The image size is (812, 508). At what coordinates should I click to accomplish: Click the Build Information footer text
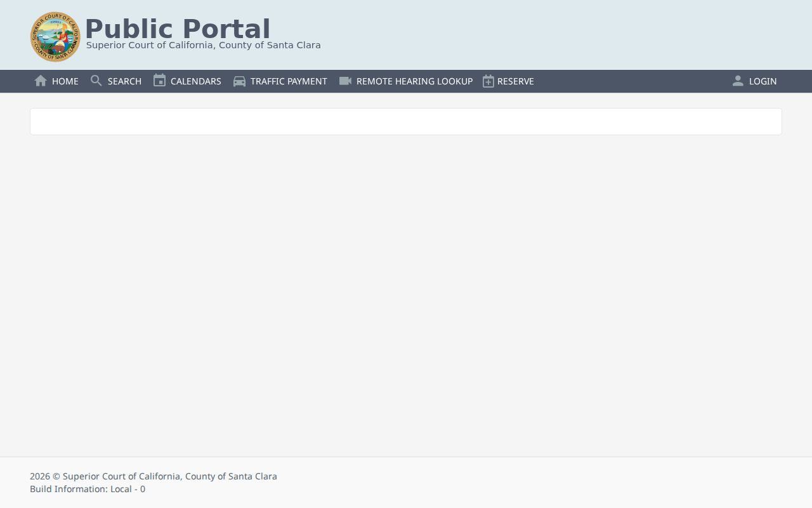88,489
